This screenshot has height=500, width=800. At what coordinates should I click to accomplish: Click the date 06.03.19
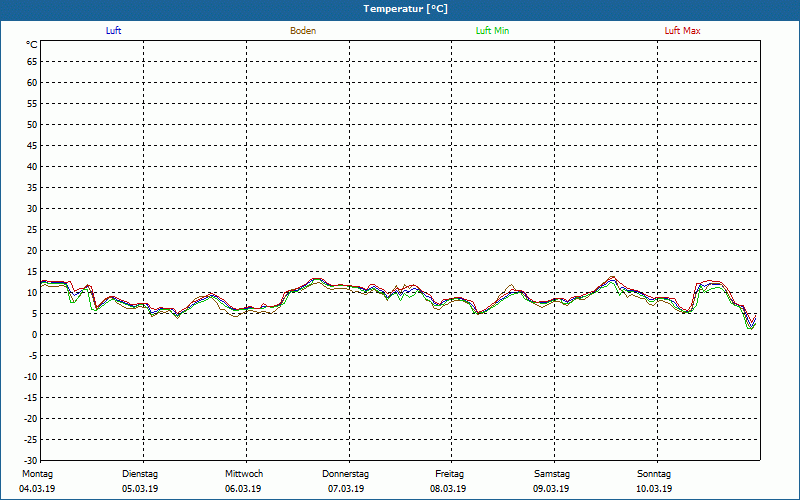pyautogui.click(x=243, y=489)
